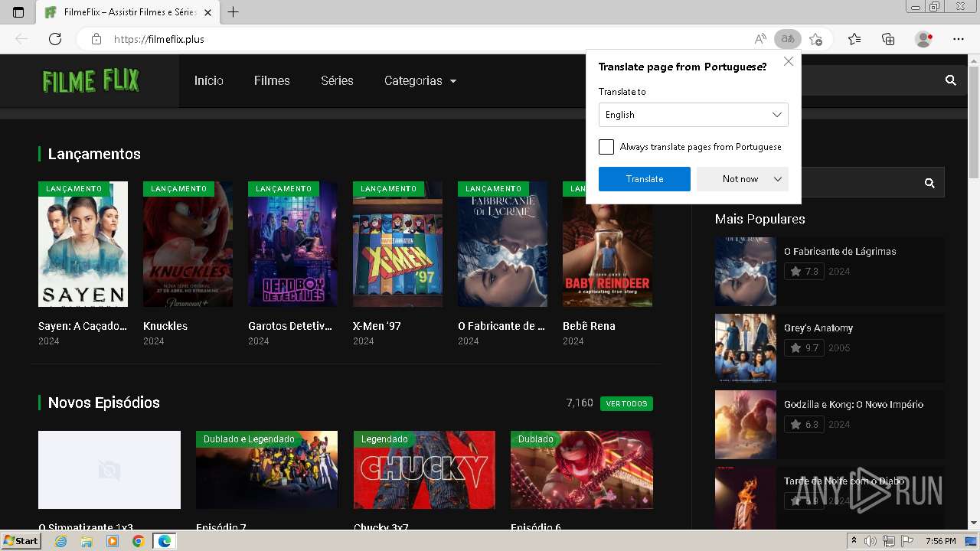
Task: Open the Filmes menu item
Action: click(x=272, y=80)
